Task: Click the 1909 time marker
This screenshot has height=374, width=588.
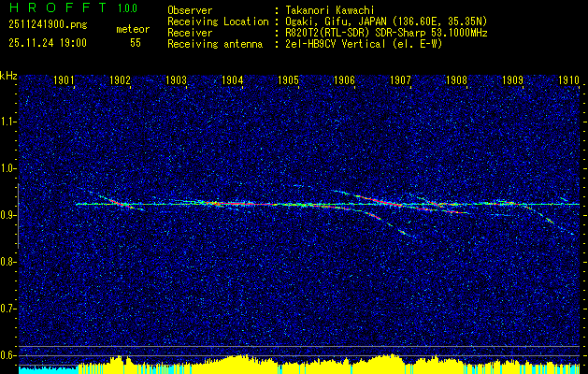Action: click(513, 79)
